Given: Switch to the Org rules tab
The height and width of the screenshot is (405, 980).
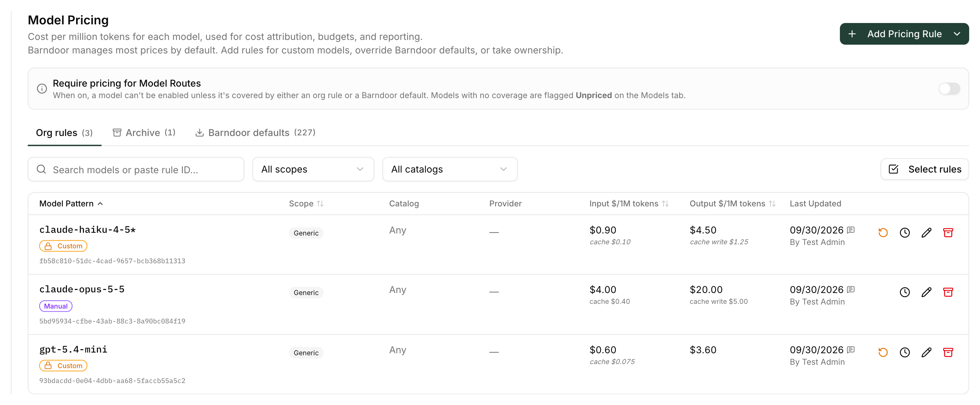Looking at the screenshot, I should 64,133.
